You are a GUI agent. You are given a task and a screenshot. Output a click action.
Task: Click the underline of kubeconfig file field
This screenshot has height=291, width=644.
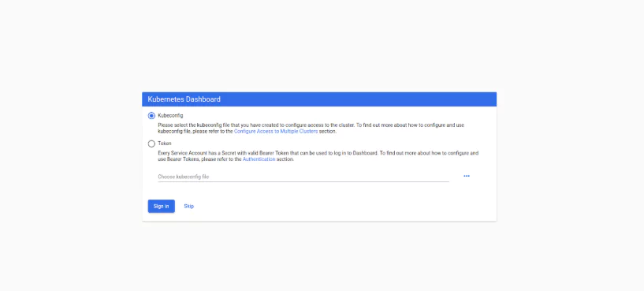(x=303, y=181)
